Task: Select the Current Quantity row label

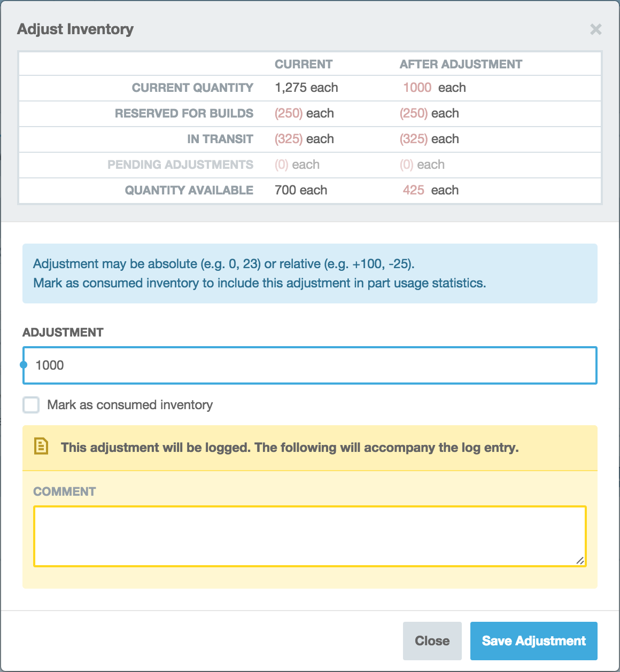Action: [192, 88]
